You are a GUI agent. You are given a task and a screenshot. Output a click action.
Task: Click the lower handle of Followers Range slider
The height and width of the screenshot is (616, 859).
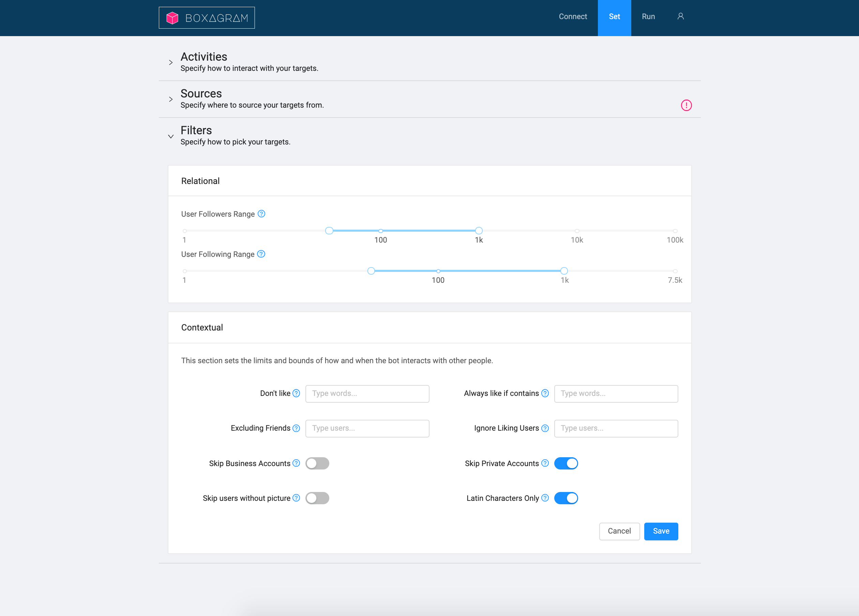coord(329,231)
